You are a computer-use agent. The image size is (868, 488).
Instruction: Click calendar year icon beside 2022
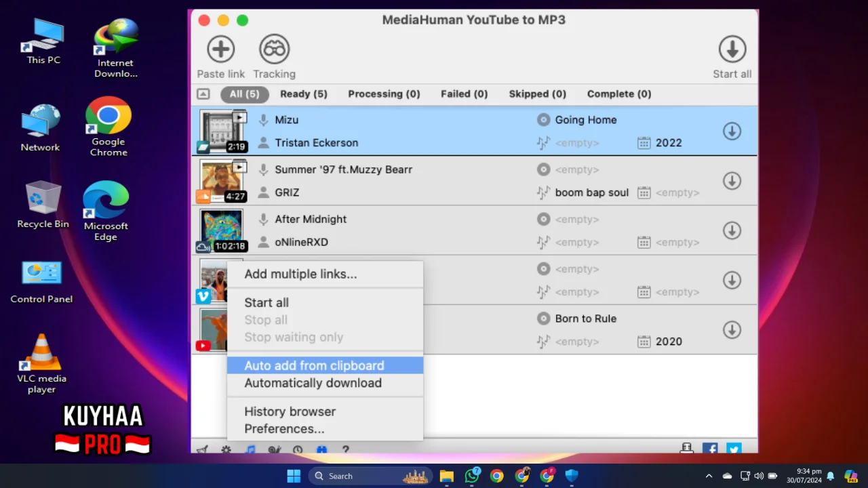(x=644, y=143)
